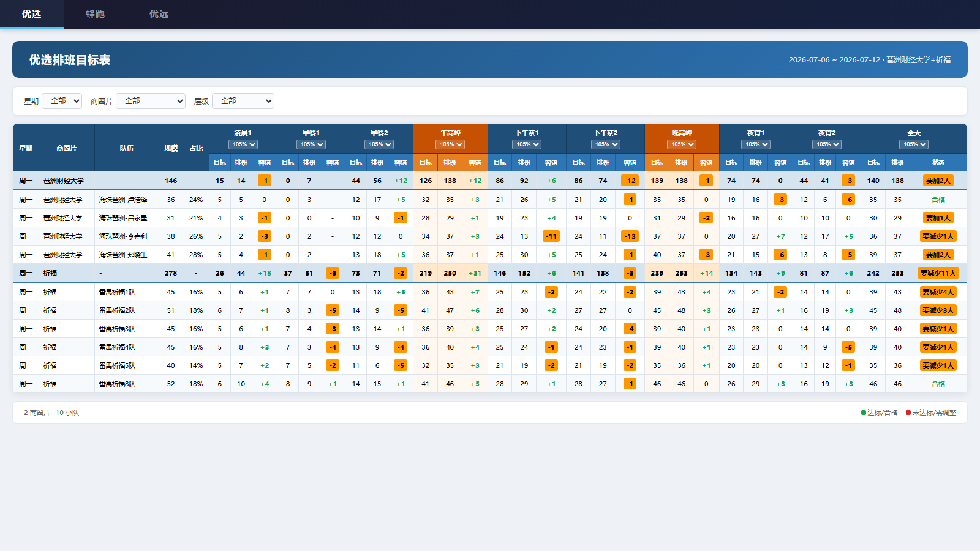Image resolution: width=980 pixels, height=551 pixels.
Task: Click the 2 商圈片 · 10 小队 footer text
Action: [51, 413]
